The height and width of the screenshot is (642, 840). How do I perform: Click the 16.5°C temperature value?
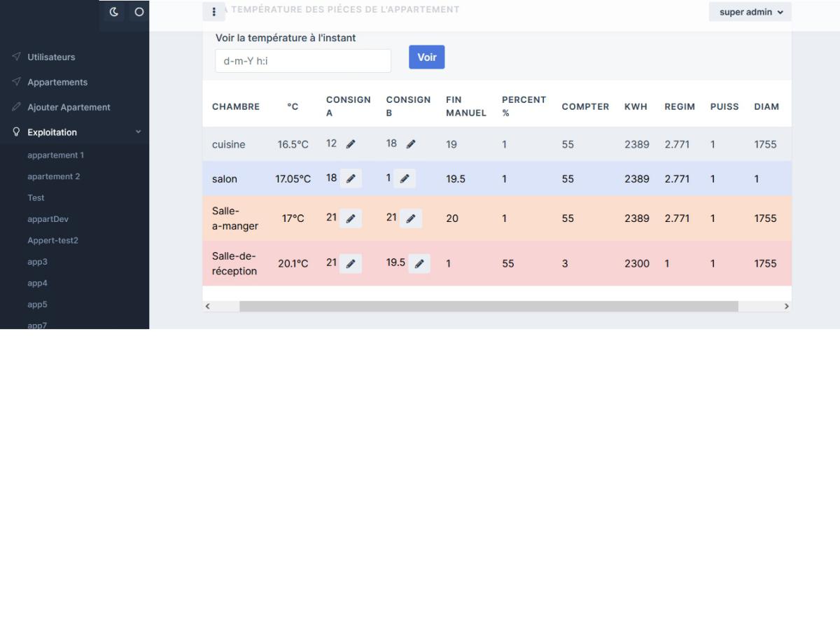(x=293, y=144)
